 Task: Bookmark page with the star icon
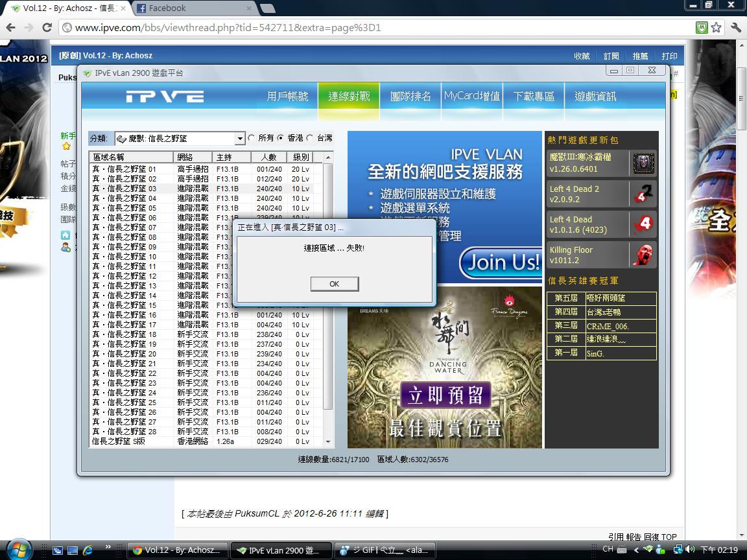716,28
